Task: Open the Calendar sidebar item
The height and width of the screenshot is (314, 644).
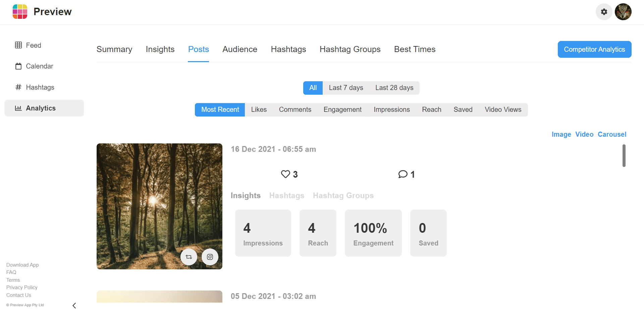Action: [44, 66]
